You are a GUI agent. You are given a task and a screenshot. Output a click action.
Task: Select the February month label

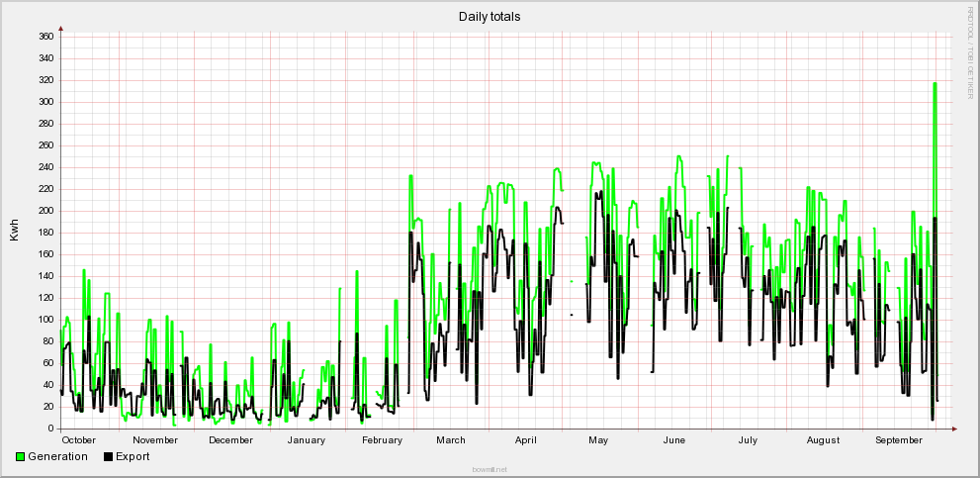tap(382, 440)
